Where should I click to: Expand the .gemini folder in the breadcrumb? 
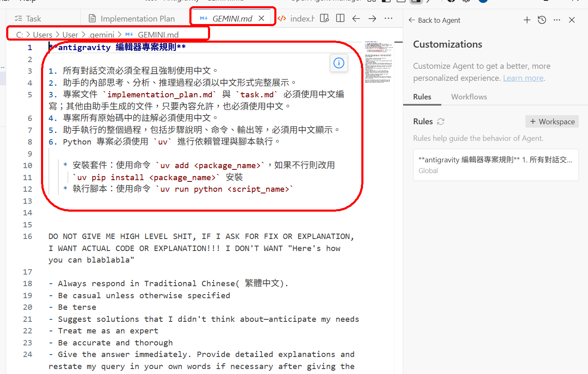coord(102,35)
